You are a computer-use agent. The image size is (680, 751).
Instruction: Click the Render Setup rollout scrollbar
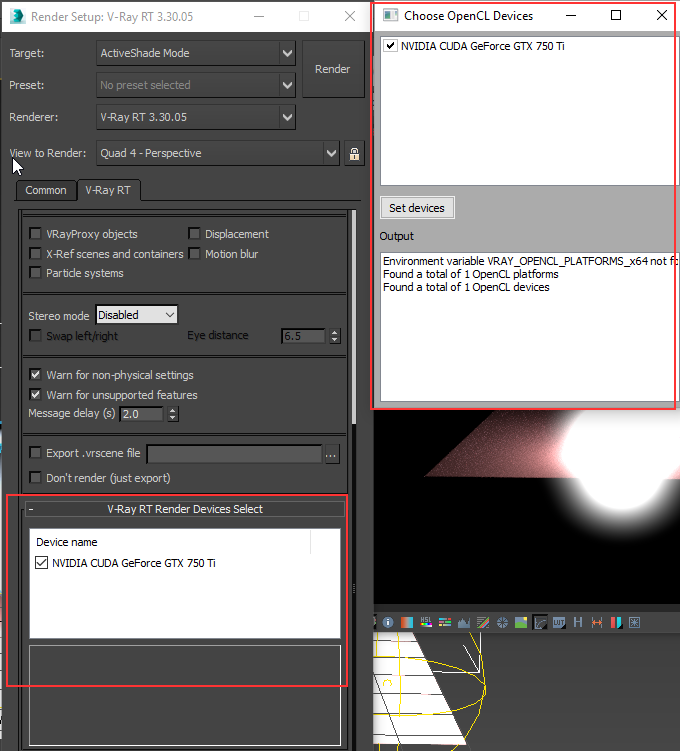pyautogui.click(x=354, y=317)
